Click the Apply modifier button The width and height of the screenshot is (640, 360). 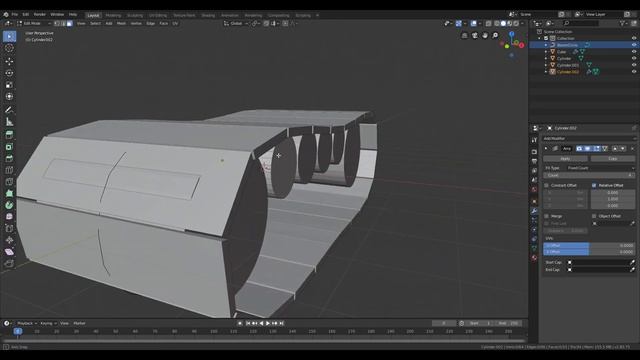(x=566, y=158)
